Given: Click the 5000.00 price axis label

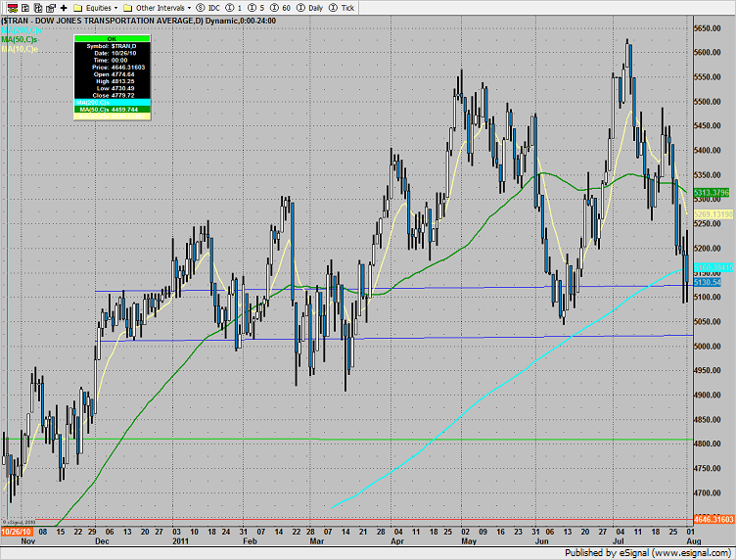Looking at the screenshot, I should pyautogui.click(x=708, y=346).
